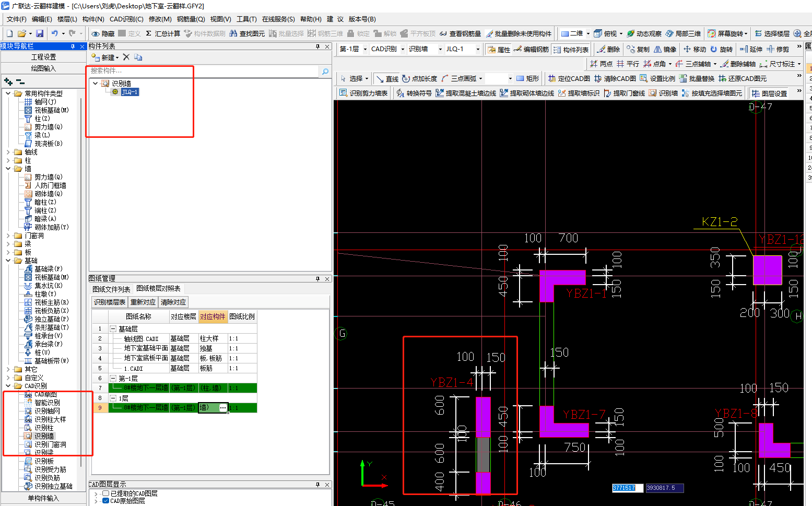Open the 在线服务(S) menu
The height and width of the screenshot is (506, 812).
278,19
